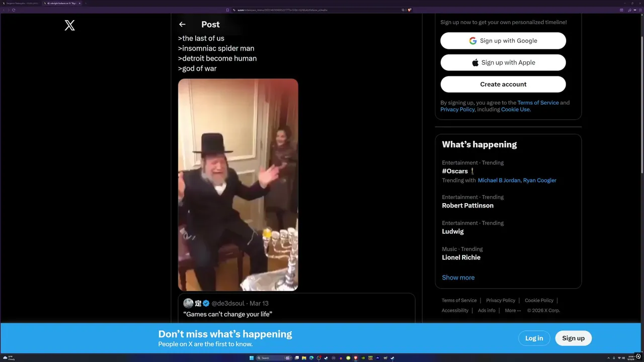Open Minecraft from the taskbar

370,358
